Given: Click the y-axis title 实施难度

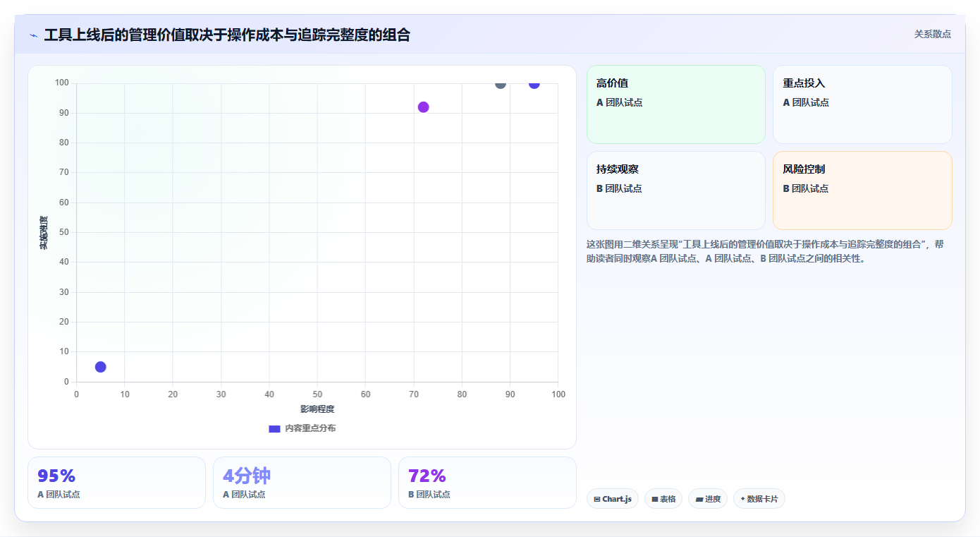Looking at the screenshot, I should (x=44, y=233).
